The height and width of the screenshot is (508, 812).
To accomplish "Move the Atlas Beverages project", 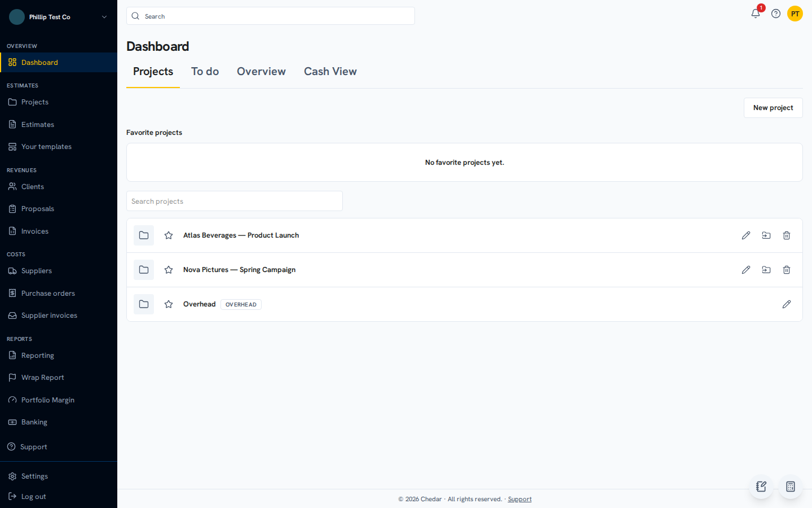I will tap(766, 235).
